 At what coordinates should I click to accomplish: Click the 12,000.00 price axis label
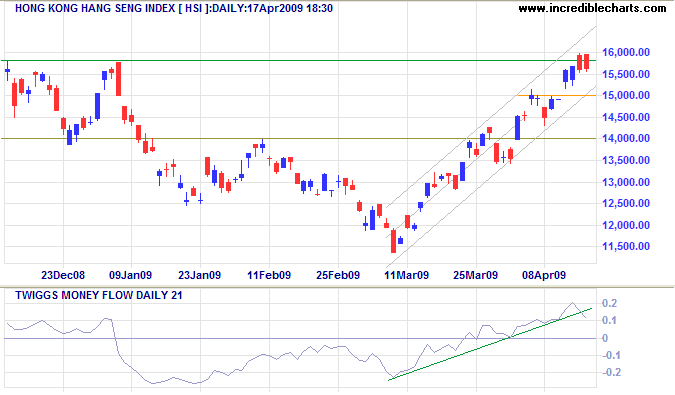pyautogui.click(x=626, y=225)
